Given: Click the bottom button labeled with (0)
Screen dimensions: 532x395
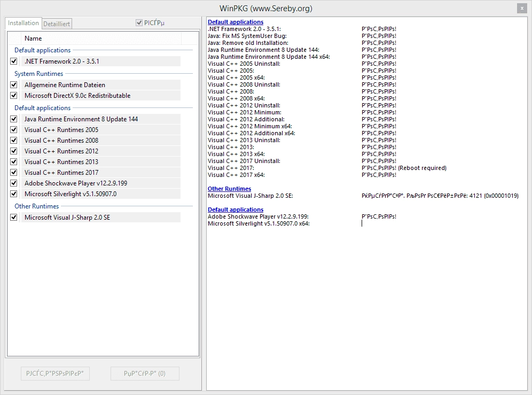Looking at the screenshot, I should click(x=145, y=374).
